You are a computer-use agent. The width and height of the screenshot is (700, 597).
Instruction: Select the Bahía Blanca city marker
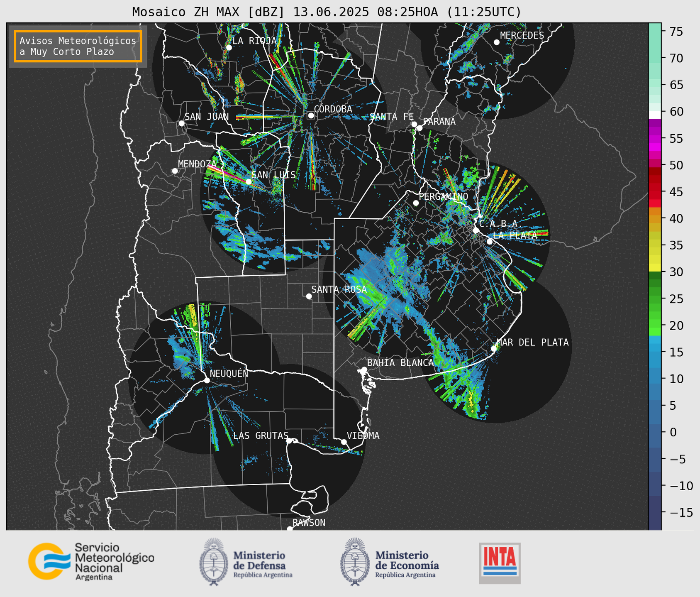coord(364,369)
